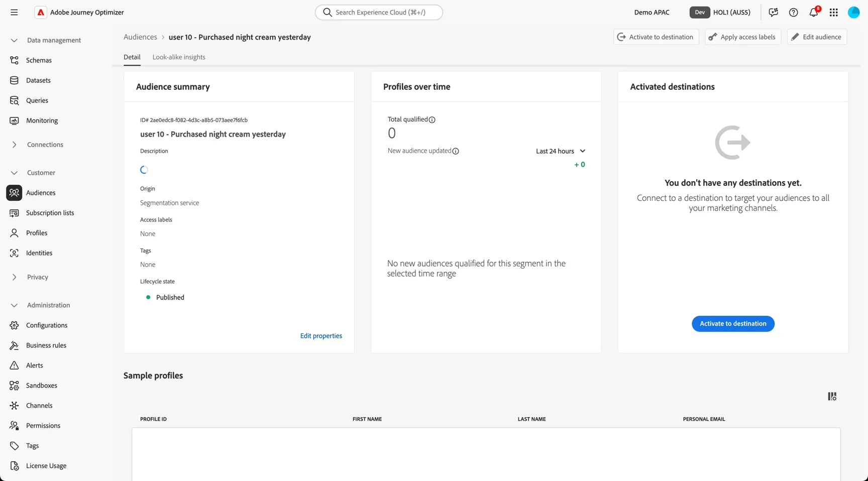Open the user profile avatar
The width and height of the screenshot is (868, 481).
point(854,13)
